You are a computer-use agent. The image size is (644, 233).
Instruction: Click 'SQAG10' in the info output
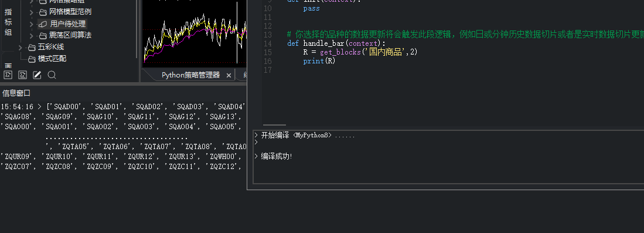pos(99,116)
